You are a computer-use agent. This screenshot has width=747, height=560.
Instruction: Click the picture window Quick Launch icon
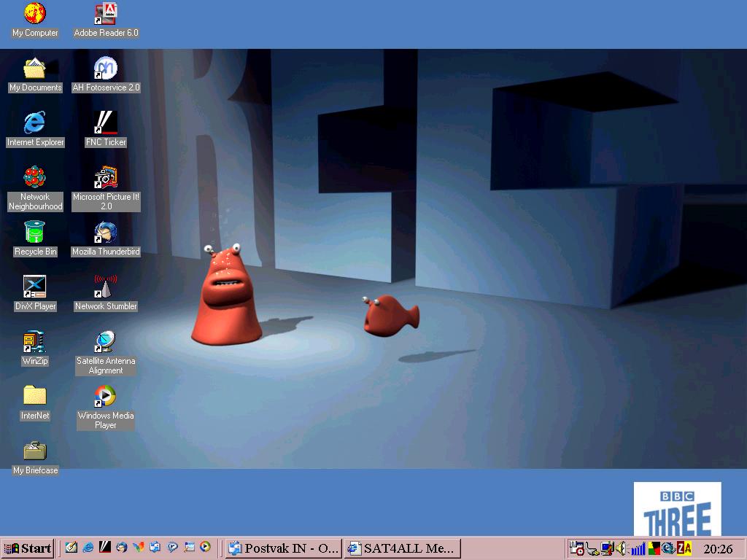[189, 548]
